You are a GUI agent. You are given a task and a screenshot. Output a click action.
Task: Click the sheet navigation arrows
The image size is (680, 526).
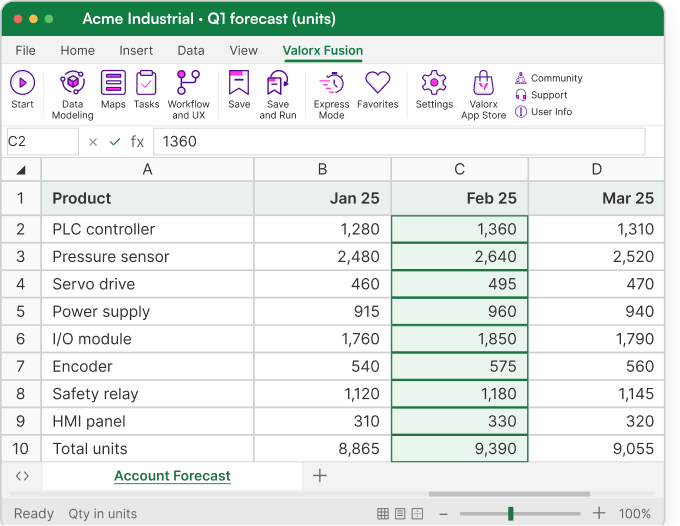click(22, 476)
